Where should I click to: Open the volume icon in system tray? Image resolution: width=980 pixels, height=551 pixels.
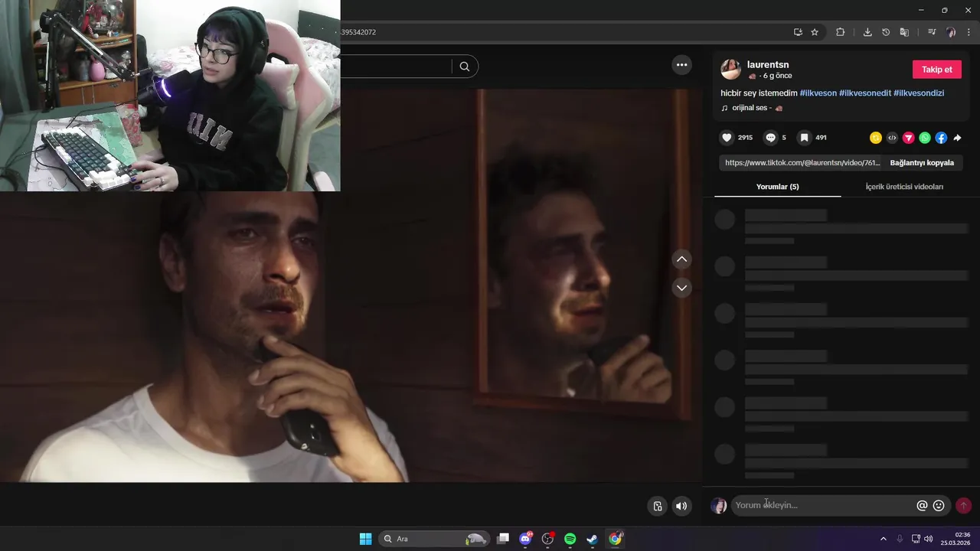929,539
